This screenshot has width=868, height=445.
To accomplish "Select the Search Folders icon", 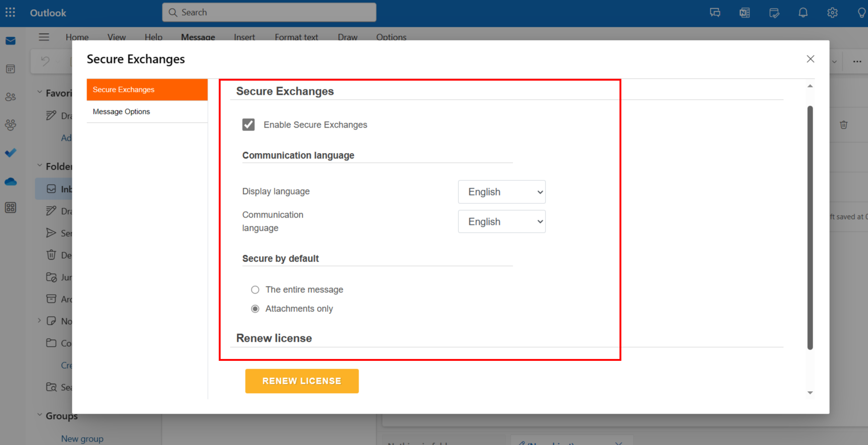I will tap(51, 387).
